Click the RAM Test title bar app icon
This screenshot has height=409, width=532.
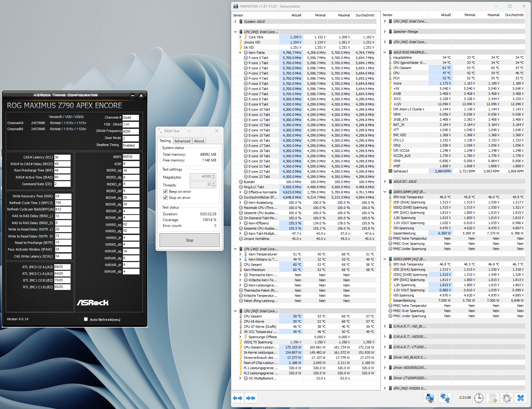tap(160, 131)
